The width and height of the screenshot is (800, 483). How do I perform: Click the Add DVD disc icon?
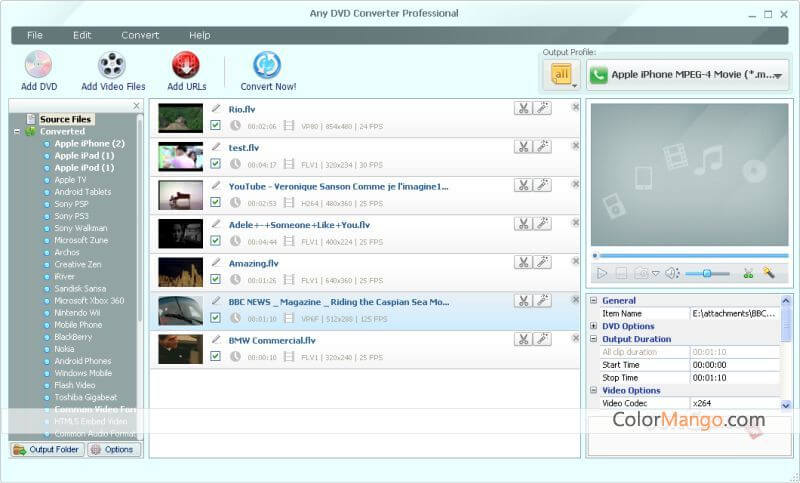pos(39,65)
